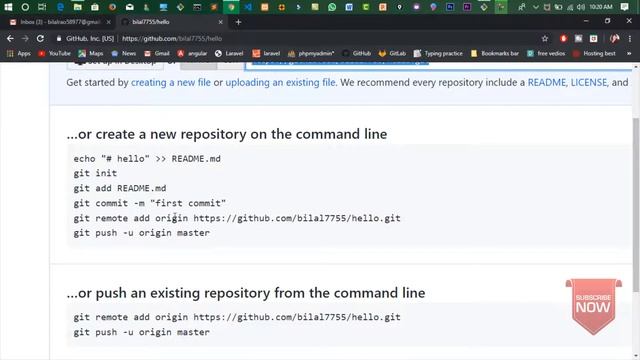Open the volume control in system tray
This screenshot has width=640, height=360.
pyautogui.click(x=581, y=7)
